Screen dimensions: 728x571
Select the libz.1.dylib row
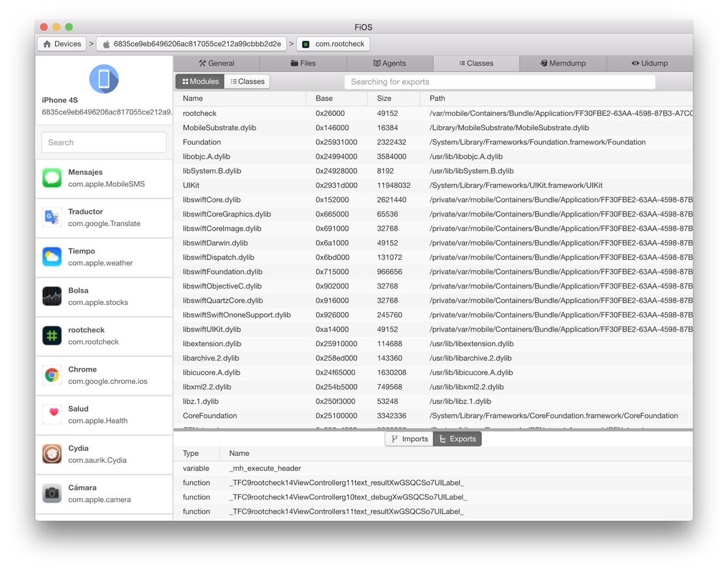433,401
